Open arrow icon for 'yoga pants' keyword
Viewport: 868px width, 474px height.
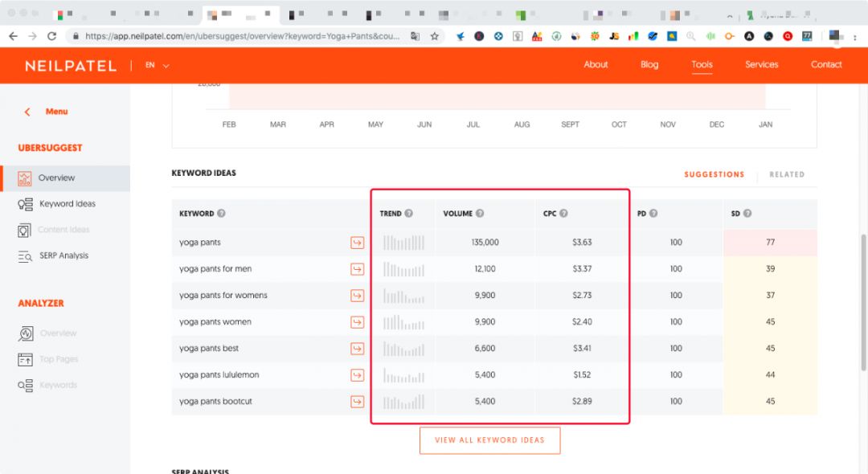click(357, 243)
